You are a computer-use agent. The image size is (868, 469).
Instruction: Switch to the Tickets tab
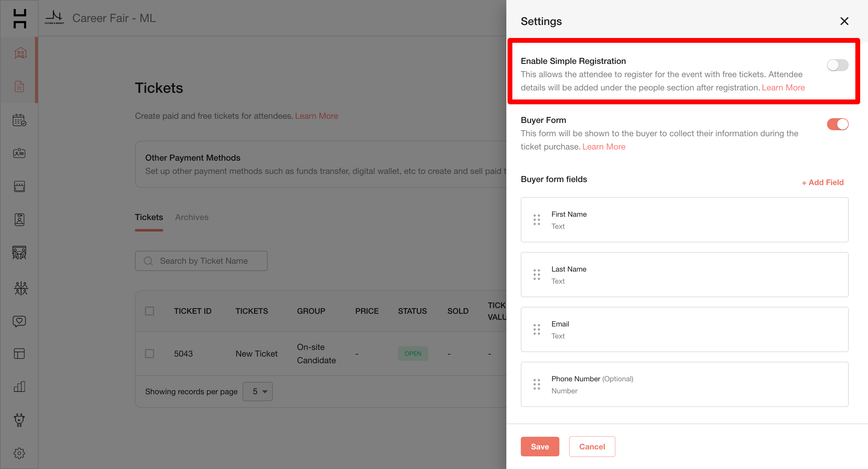[149, 217]
